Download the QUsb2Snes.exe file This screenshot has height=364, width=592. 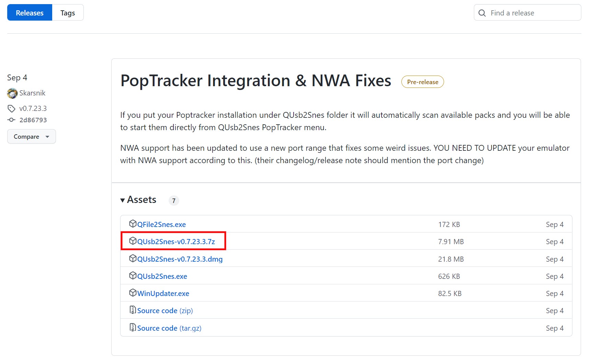(x=162, y=276)
